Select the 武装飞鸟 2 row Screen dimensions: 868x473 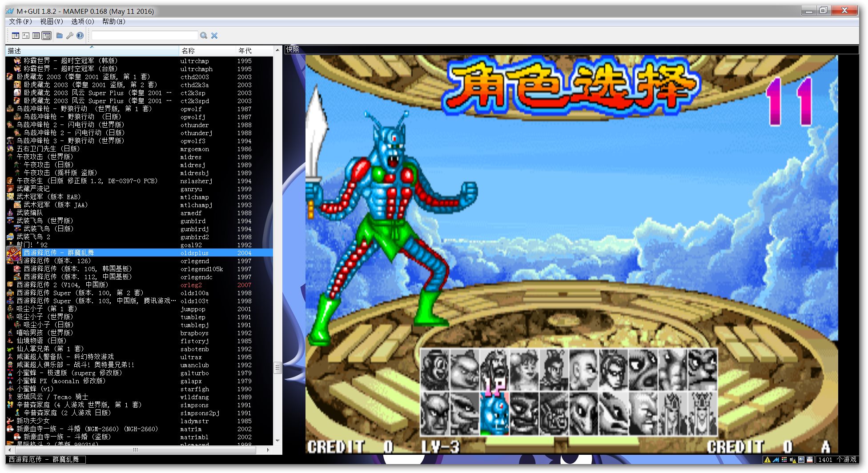point(139,237)
